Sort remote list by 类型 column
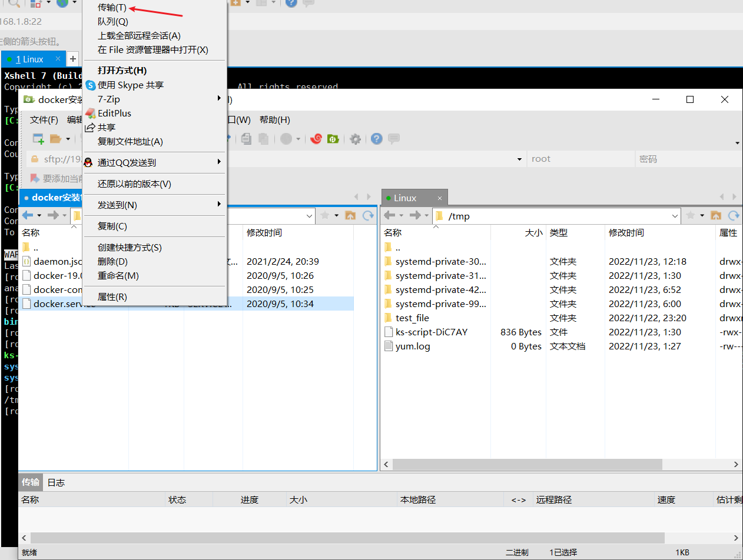 [x=575, y=233]
